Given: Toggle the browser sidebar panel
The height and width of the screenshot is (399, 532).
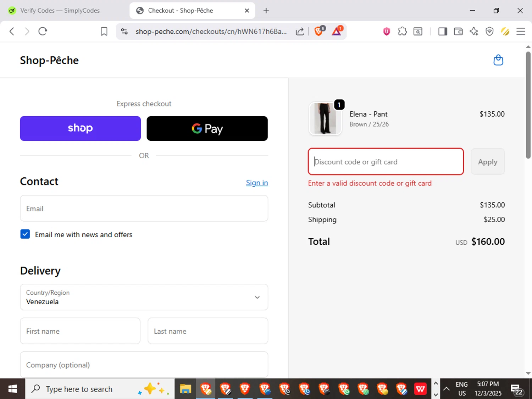Looking at the screenshot, I should [442, 32].
